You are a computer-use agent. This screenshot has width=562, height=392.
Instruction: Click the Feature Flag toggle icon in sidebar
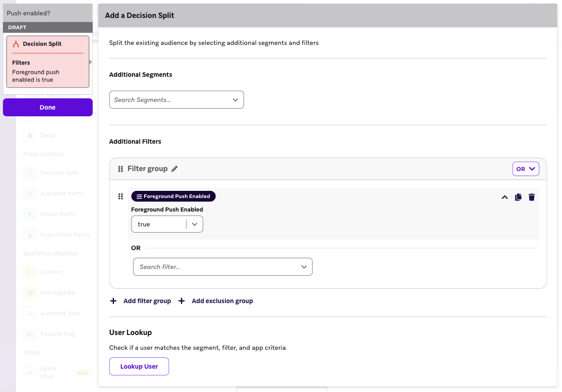[30, 334]
